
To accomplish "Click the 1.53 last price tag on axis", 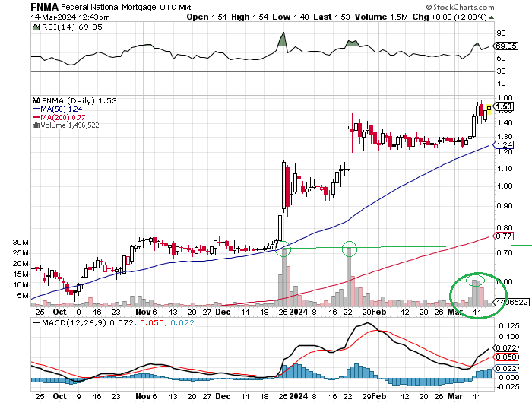I will tap(504, 107).
